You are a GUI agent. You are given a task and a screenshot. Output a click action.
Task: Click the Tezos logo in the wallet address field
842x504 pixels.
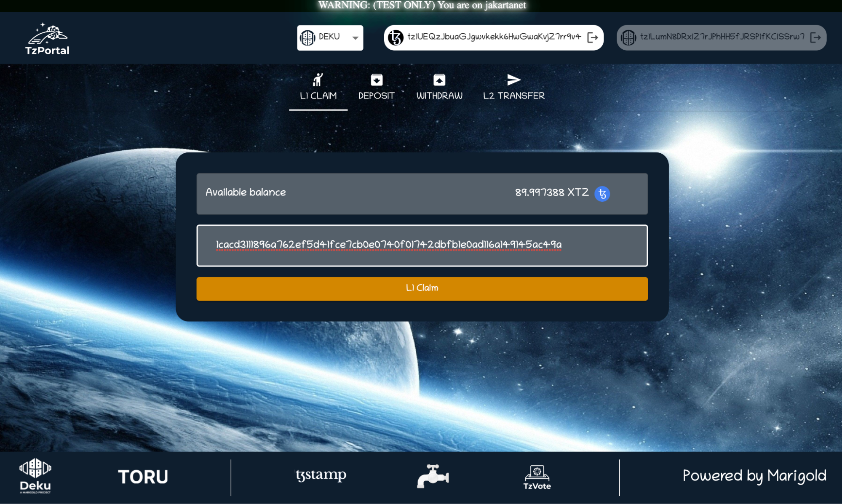pos(396,37)
